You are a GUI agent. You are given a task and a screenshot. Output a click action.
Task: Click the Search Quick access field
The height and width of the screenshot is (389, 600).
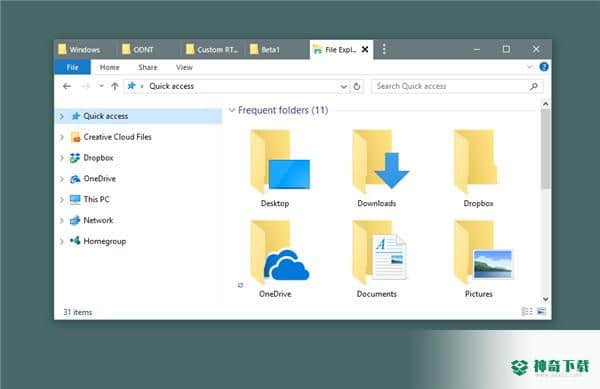coord(457,86)
